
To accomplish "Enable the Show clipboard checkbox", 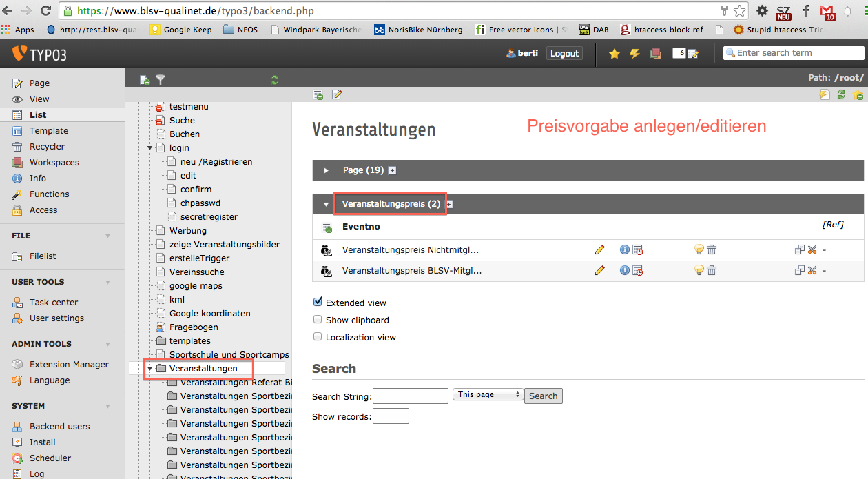I will [x=318, y=320].
